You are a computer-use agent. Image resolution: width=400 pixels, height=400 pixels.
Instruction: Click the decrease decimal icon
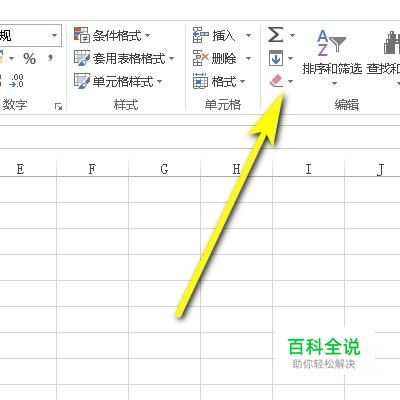pos(16,81)
